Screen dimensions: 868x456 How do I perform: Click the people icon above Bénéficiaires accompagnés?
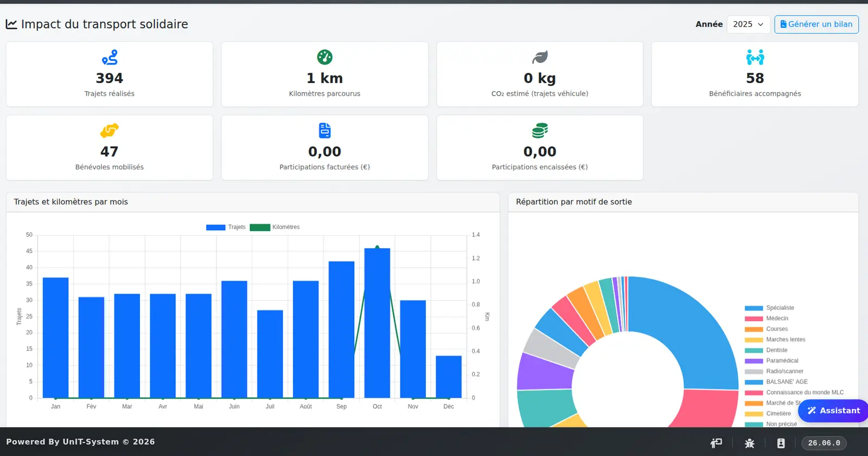point(755,57)
